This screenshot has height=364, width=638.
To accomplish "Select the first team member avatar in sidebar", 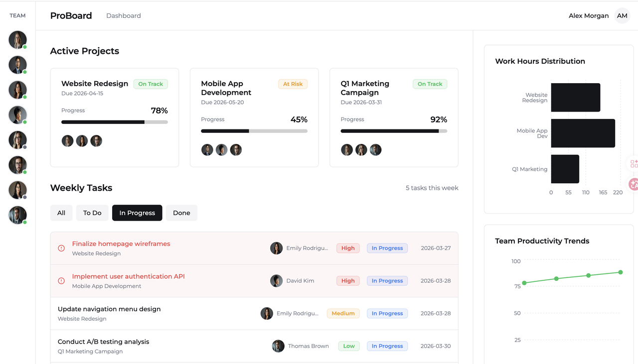I will 17,40.
